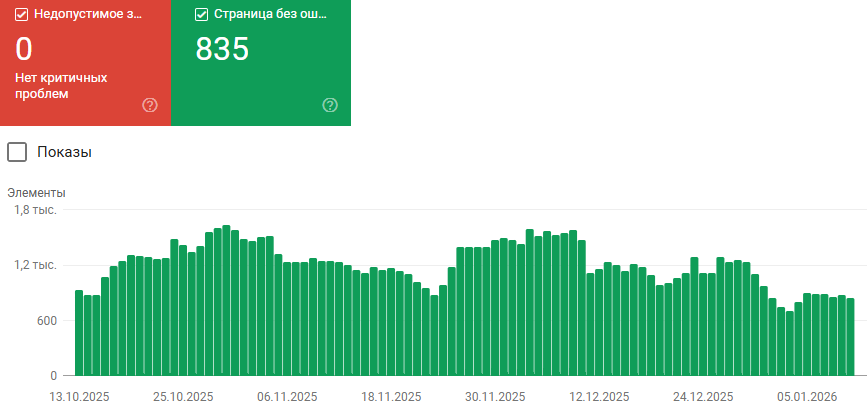Click the 05.01.2026 date label
The image size is (867, 407).
tap(807, 397)
